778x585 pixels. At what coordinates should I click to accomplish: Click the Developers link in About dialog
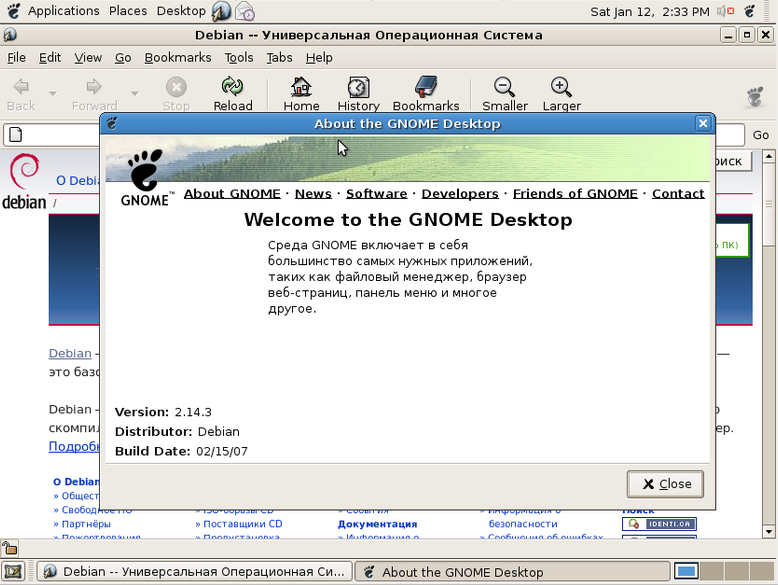click(460, 194)
